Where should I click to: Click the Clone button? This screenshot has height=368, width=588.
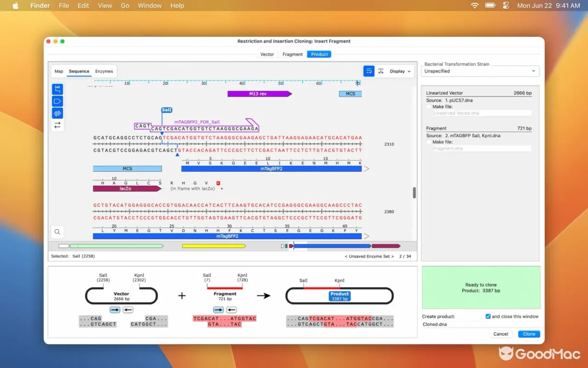(x=529, y=334)
